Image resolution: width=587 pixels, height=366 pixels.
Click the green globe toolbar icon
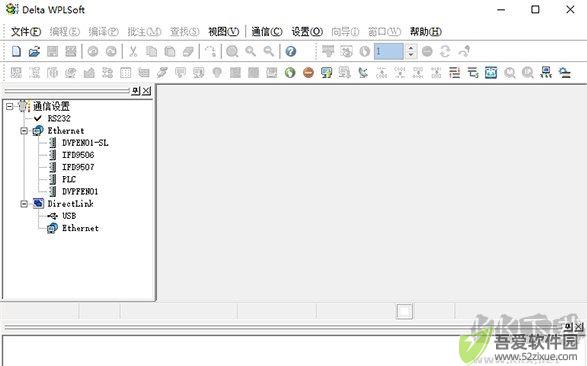tap(290, 73)
